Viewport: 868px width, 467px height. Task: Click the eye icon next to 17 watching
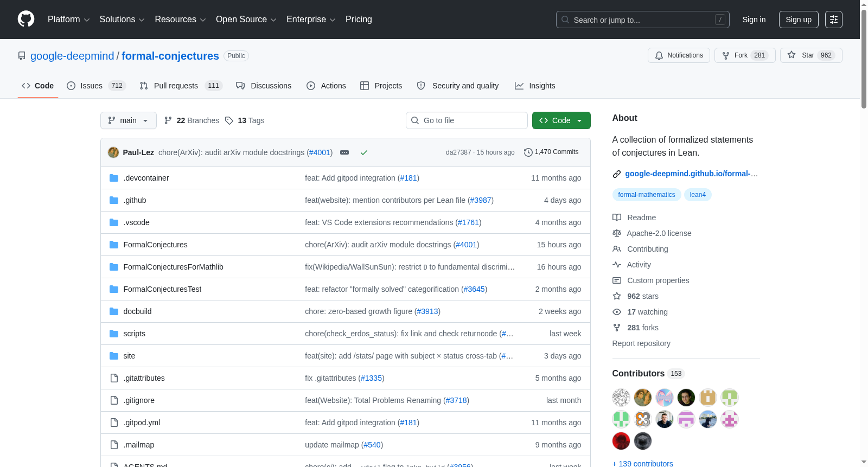tap(617, 312)
